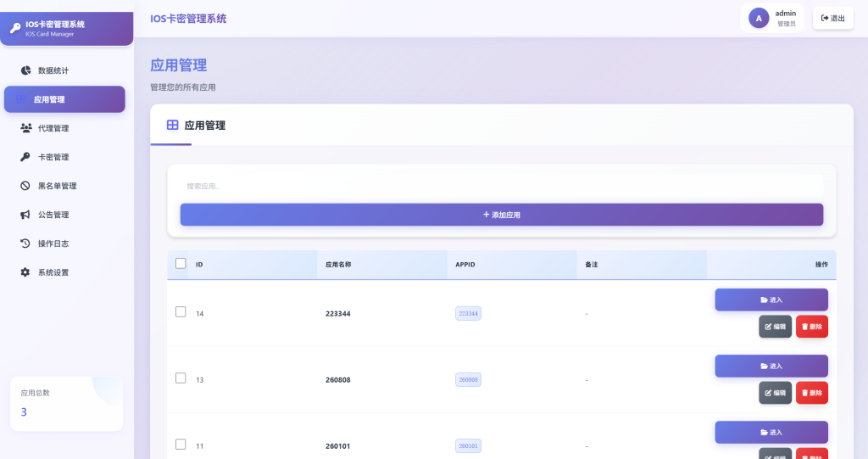
Task: Open 系统设置 page
Action: point(64,272)
